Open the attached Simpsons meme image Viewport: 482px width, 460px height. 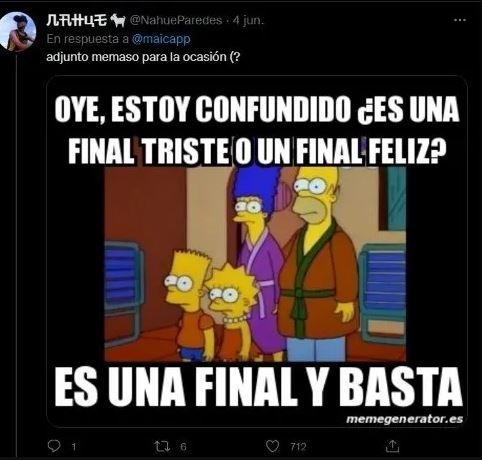257,251
